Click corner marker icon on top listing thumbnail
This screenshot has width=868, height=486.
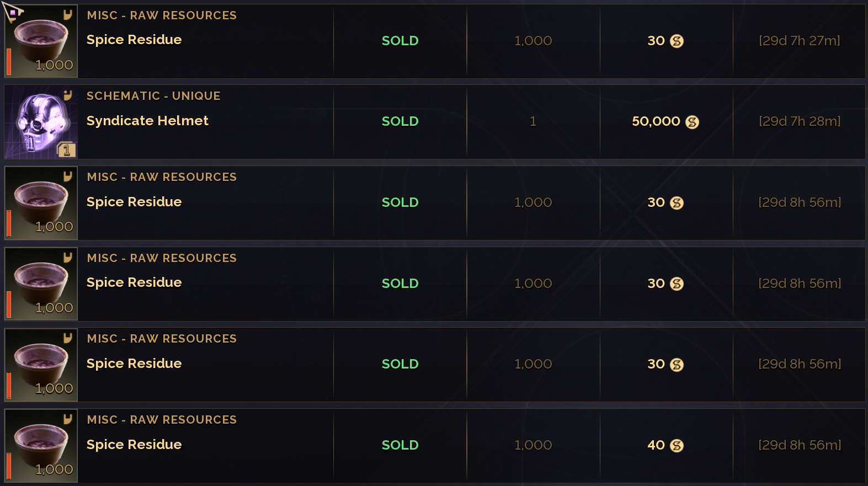pos(68,15)
